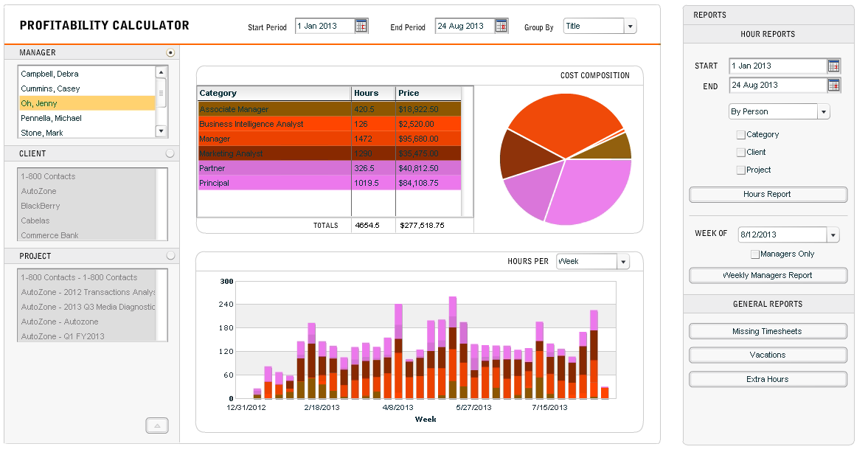Open the Vacations report
The image size is (868, 455).
768,355
